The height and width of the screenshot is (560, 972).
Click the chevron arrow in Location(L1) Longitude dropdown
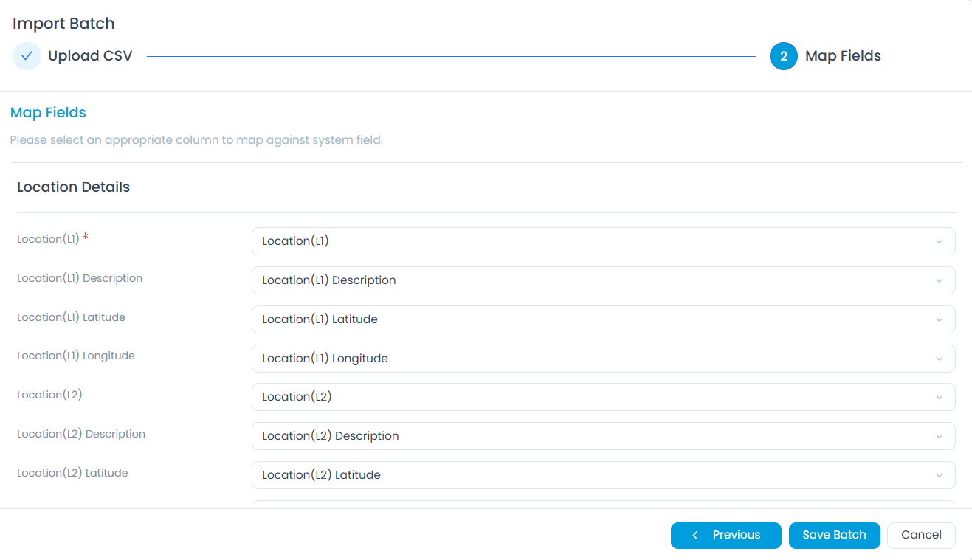coord(939,359)
